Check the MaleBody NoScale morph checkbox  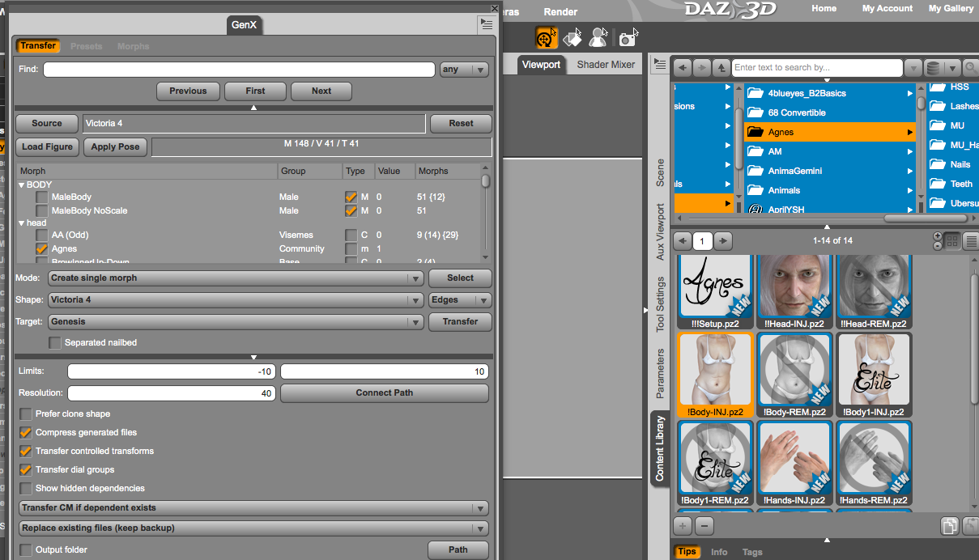[x=41, y=210]
